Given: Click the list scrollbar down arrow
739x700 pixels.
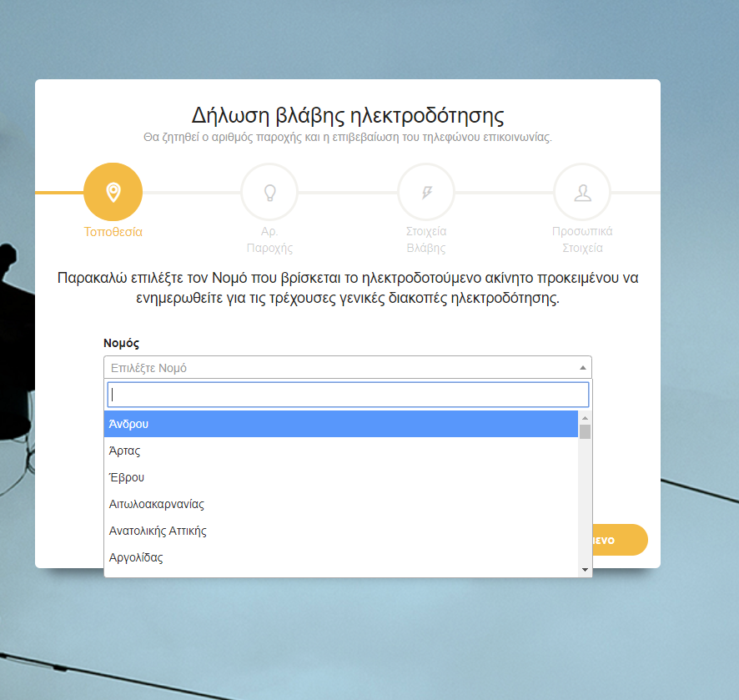Looking at the screenshot, I should click(x=585, y=569).
